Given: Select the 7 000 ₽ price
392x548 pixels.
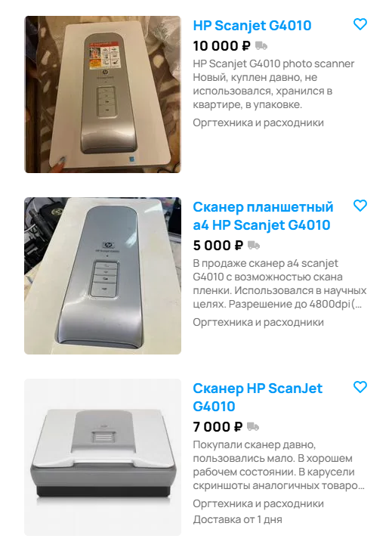Looking at the screenshot, I should click(218, 427).
